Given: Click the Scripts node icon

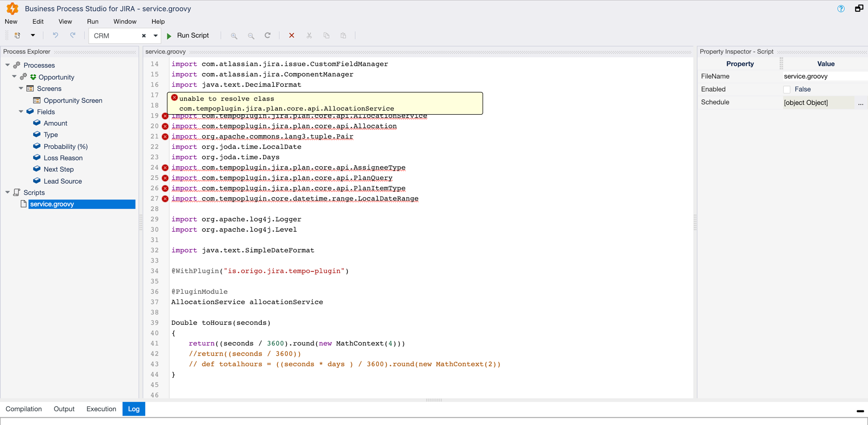Looking at the screenshot, I should [x=17, y=192].
